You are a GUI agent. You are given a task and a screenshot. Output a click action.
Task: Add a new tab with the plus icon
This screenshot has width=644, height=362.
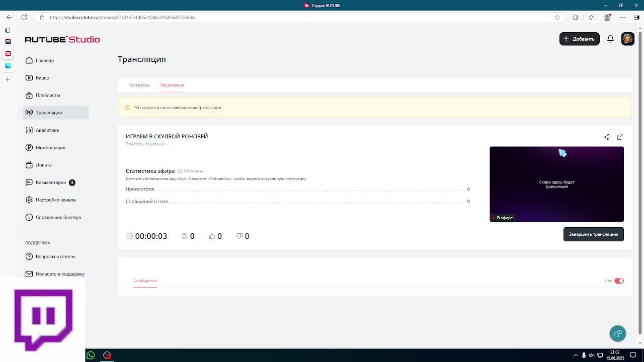[8, 79]
